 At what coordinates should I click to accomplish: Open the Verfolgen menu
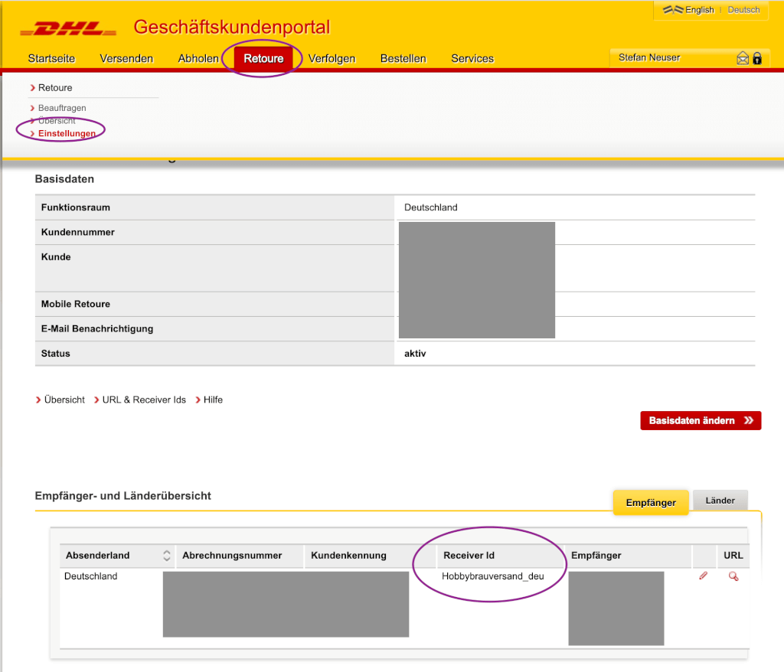(332, 58)
